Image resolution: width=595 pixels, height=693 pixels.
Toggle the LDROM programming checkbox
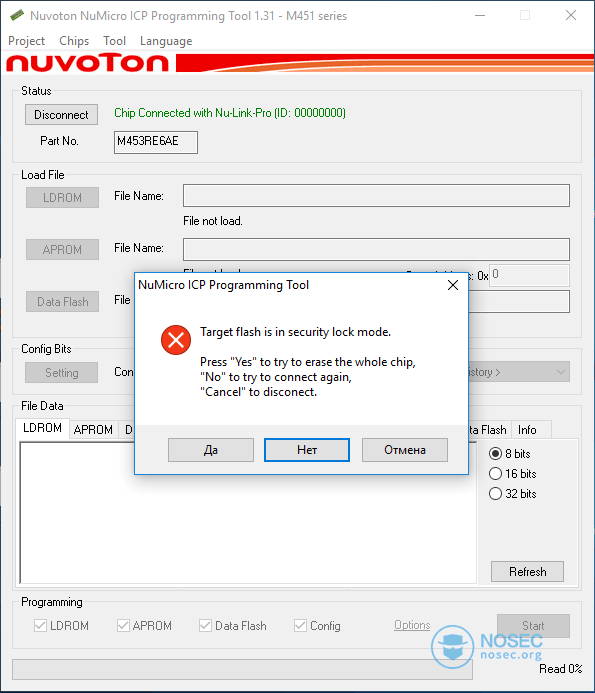(x=40, y=625)
